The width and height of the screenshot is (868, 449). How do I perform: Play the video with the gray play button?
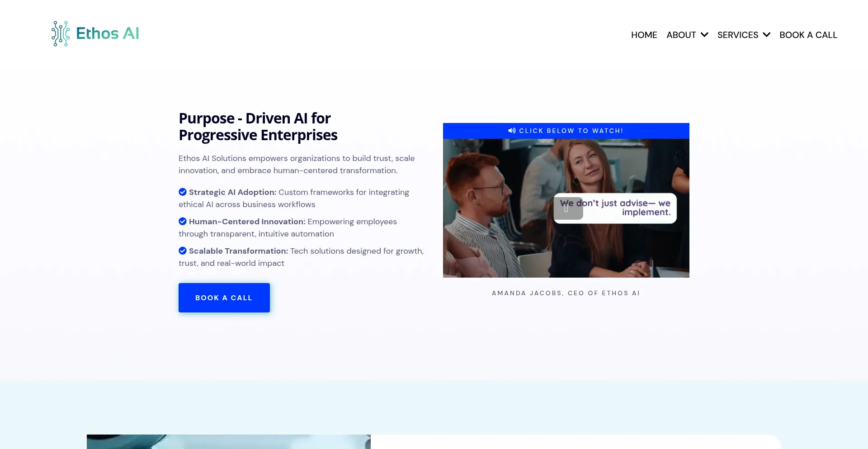point(568,208)
